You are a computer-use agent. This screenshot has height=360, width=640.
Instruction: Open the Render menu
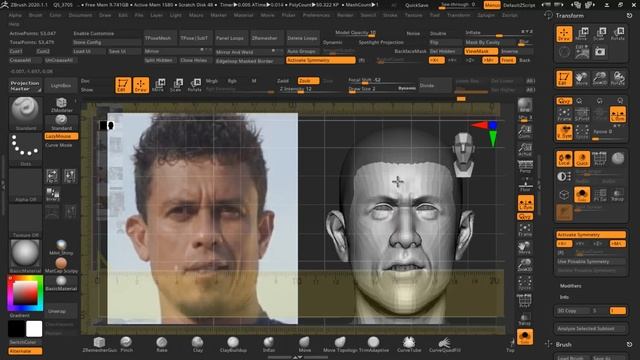coord(345,15)
